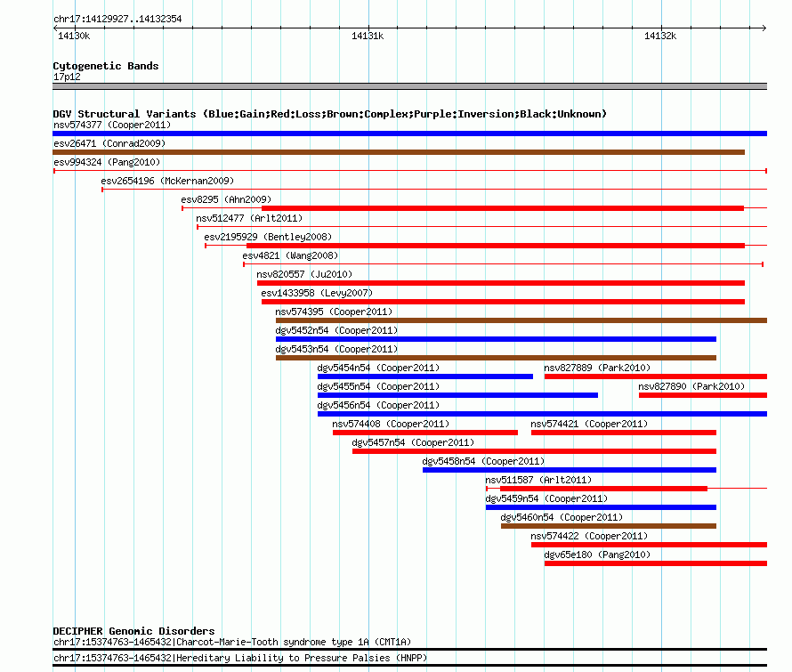Open dgv5460n54 (Cooper2011) variant label

pyautogui.click(x=562, y=517)
